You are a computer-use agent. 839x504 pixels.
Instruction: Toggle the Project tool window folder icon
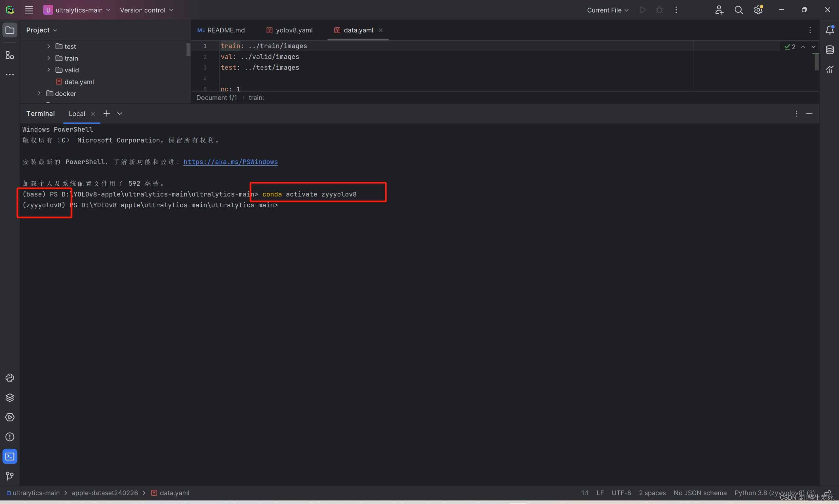pyautogui.click(x=10, y=30)
